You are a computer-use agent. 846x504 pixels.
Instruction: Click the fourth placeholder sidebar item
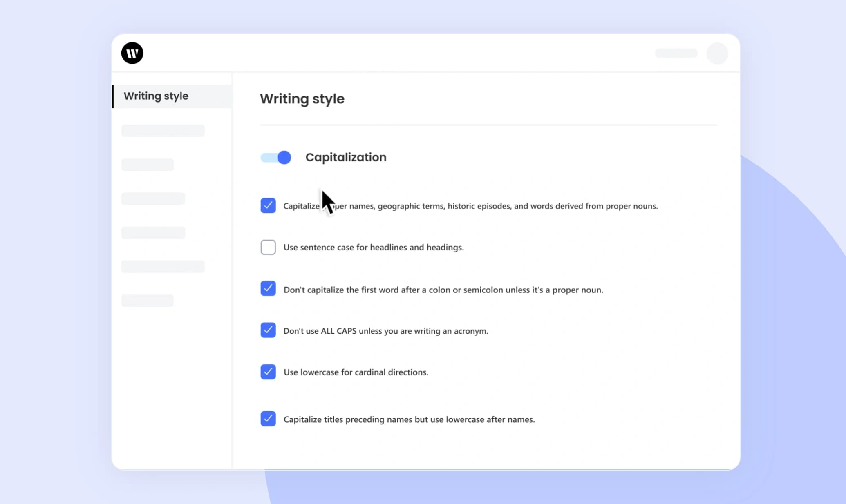[153, 232]
